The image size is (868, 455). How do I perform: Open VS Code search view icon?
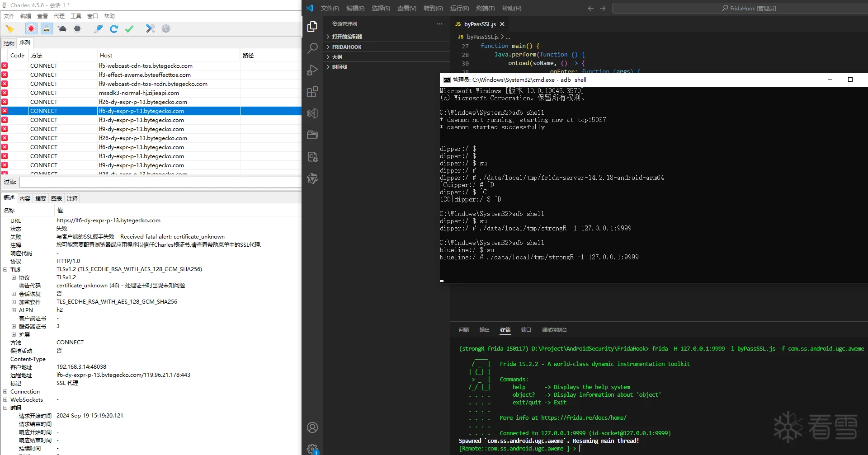[312, 48]
